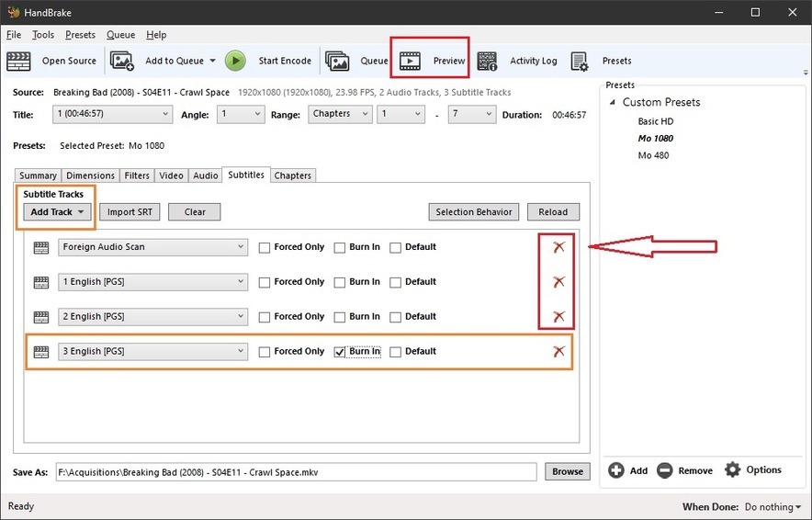This screenshot has height=520, width=812.
Task: Remove the 1 English [PGS] track
Action: click(x=558, y=282)
